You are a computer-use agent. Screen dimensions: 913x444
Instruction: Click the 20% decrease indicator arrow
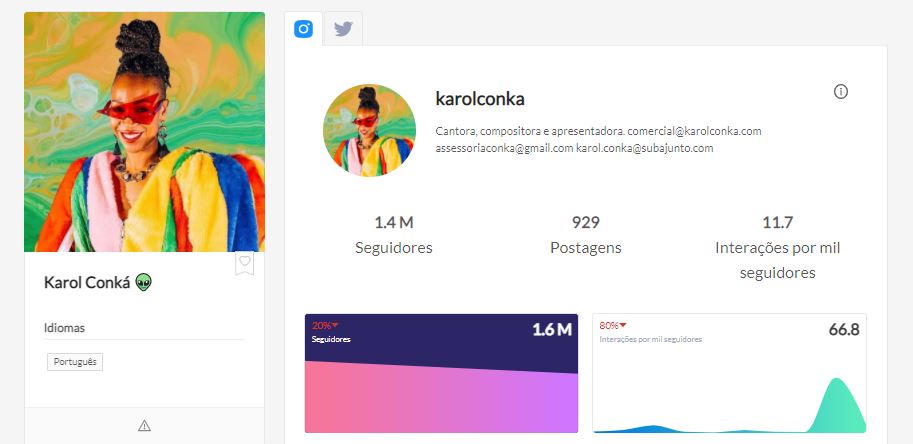tap(335, 325)
